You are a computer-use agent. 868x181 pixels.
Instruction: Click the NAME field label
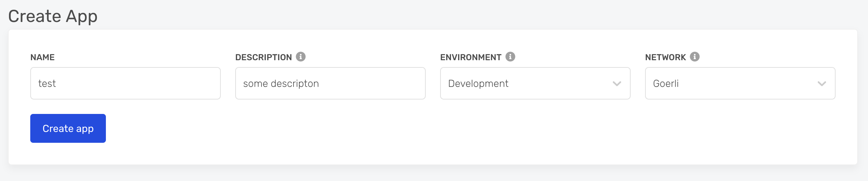(42, 57)
